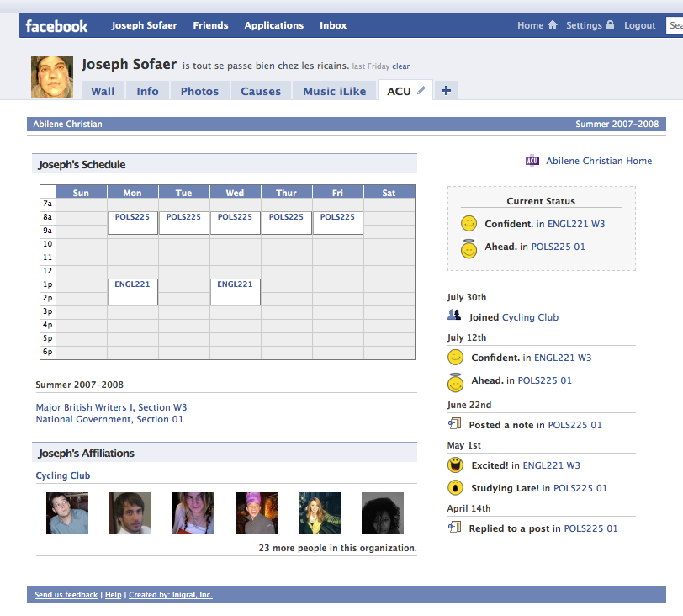The image size is (683, 616).
Task: Click Cycling Club member photo with braids
Action: 193,513
